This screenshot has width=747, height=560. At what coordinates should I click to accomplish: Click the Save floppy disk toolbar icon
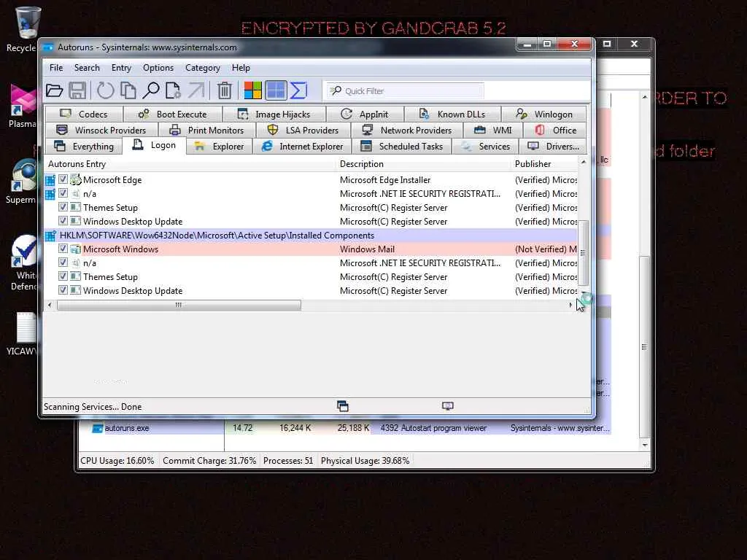77,90
